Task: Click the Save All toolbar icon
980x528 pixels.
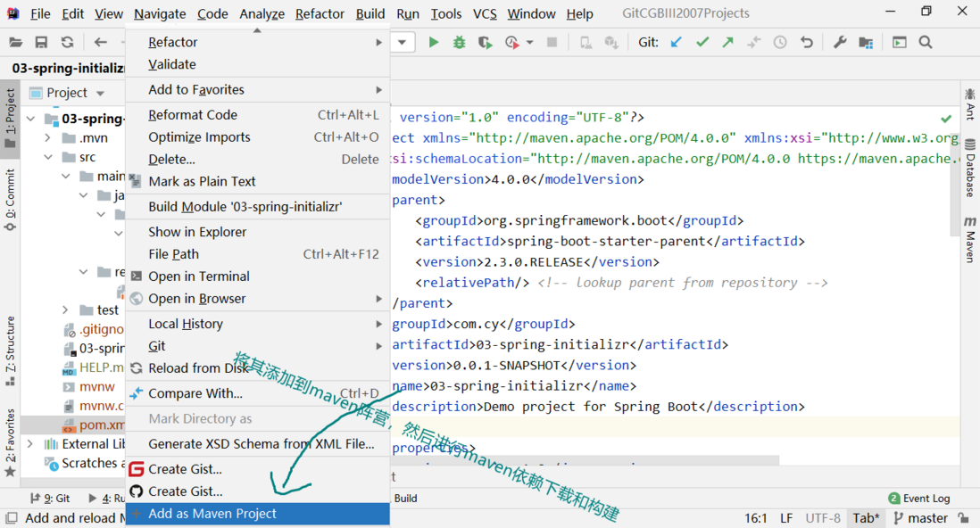Action: pos(41,43)
